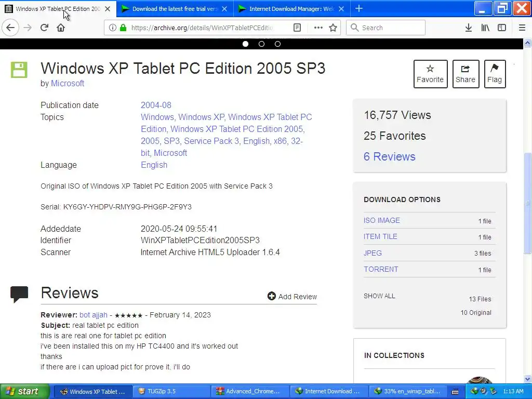Reload the current page

click(44, 28)
